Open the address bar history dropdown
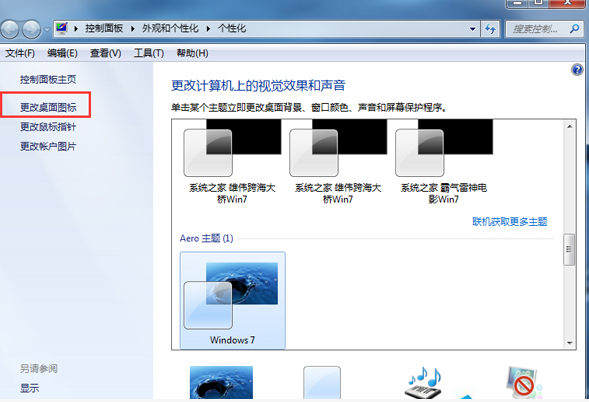 click(x=473, y=29)
